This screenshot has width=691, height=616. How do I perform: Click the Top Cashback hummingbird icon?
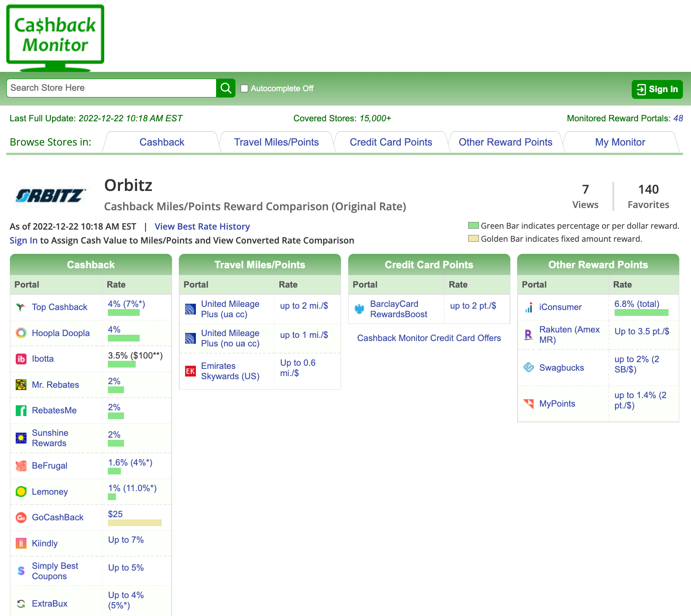coord(21,307)
